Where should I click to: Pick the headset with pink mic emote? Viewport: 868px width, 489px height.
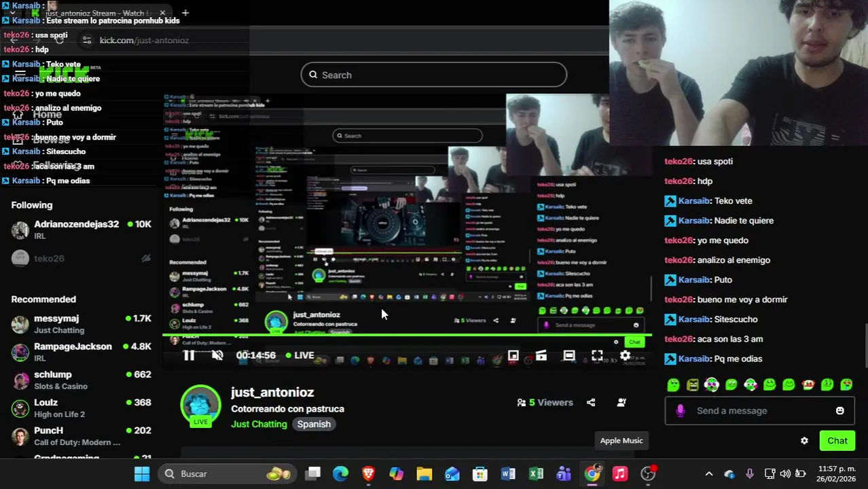751,385
